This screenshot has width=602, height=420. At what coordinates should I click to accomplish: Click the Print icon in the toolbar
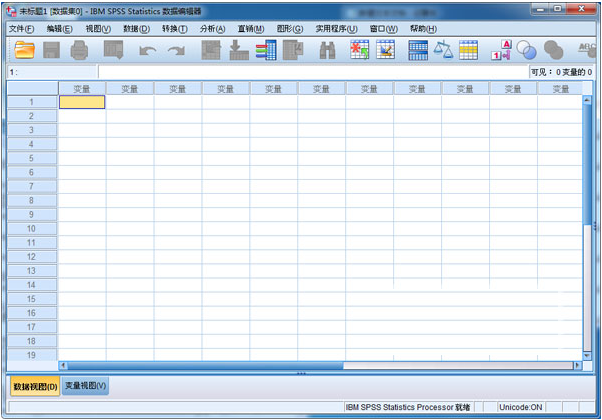79,50
